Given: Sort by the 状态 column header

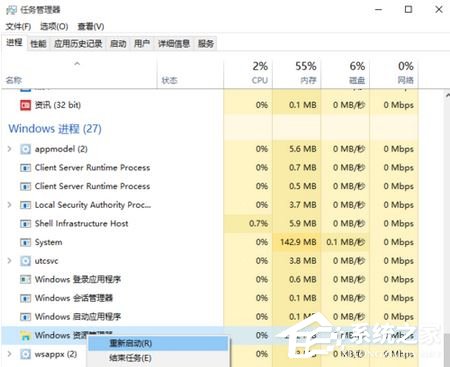Looking at the screenshot, I should click(169, 80).
